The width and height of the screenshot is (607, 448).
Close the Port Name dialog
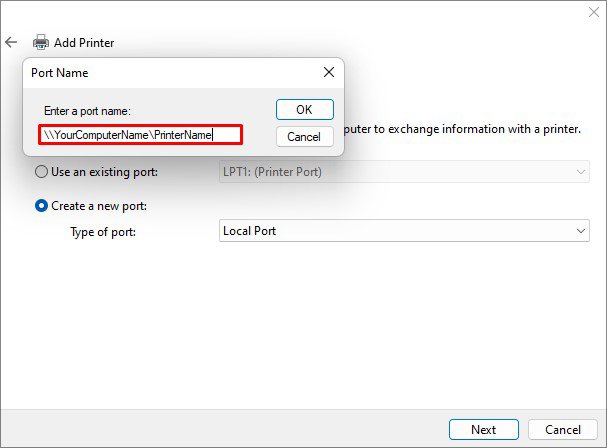[x=328, y=72]
